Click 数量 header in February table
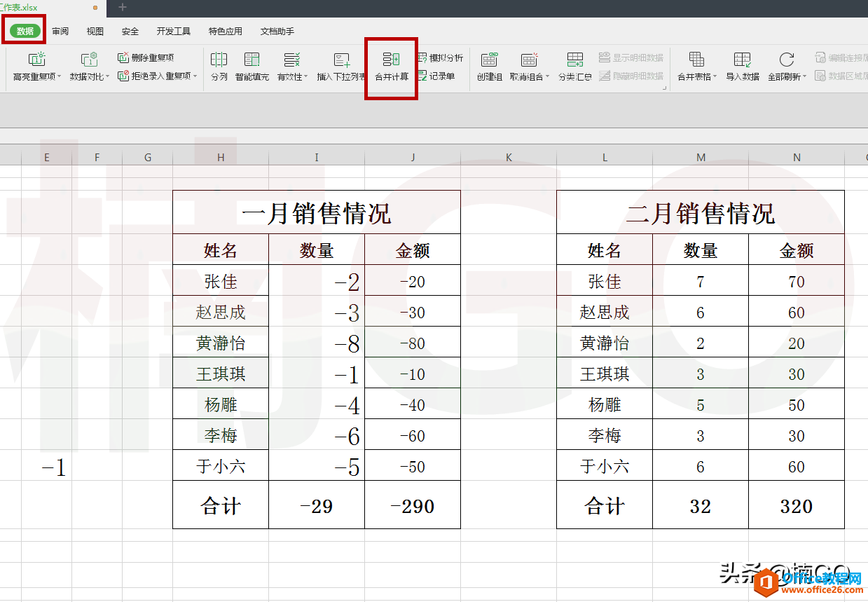 tap(701, 249)
